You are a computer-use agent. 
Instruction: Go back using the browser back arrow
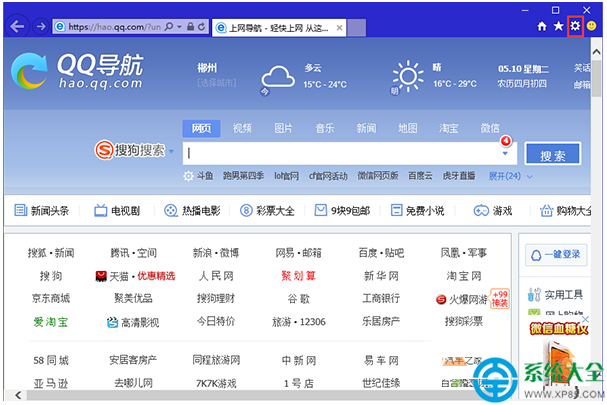(17, 26)
